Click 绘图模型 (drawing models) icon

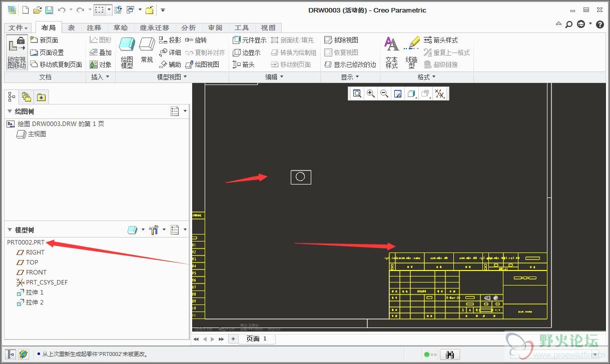(x=127, y=52)
